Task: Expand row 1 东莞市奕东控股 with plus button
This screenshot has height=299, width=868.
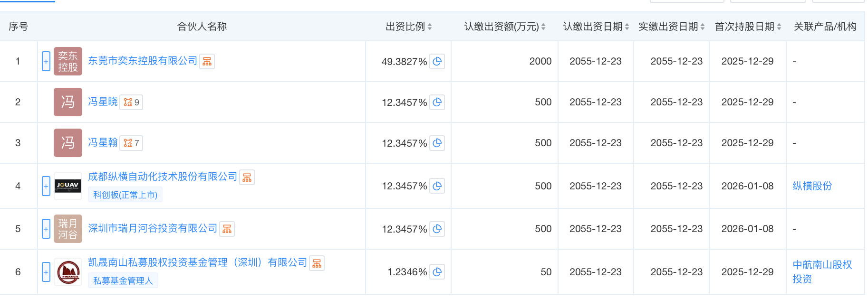Action: (46, 61)
